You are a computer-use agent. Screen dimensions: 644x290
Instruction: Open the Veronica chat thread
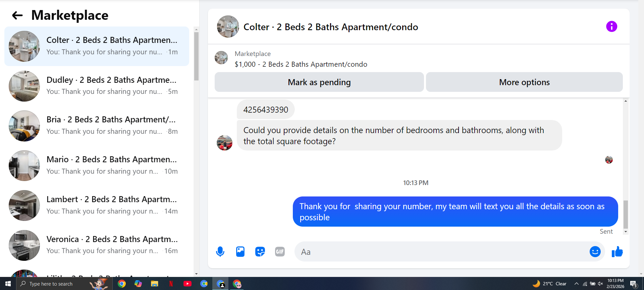pyautogui.click(x=97, y=245)
